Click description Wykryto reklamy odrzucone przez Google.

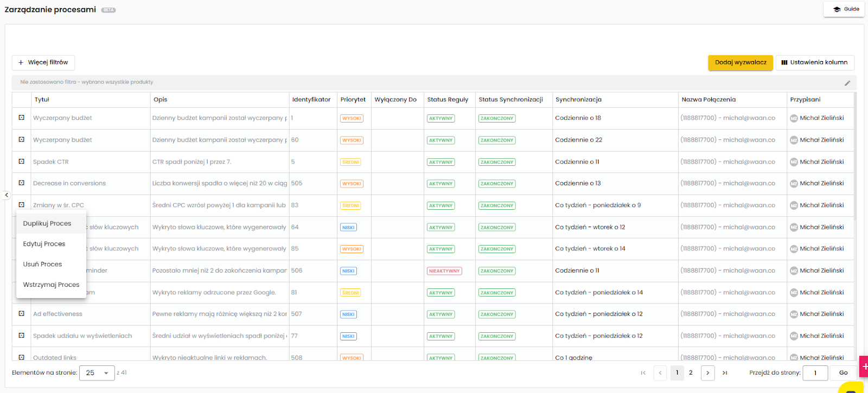pyautogui.click(x=214, y=293)
